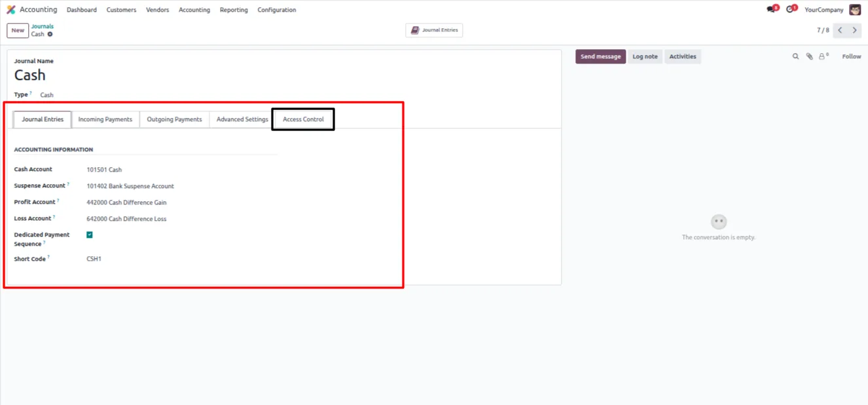Open the gear actions icon beside Cash breadcrumb
The height and width of the screenshot is (405, 868).
(50, 34)
